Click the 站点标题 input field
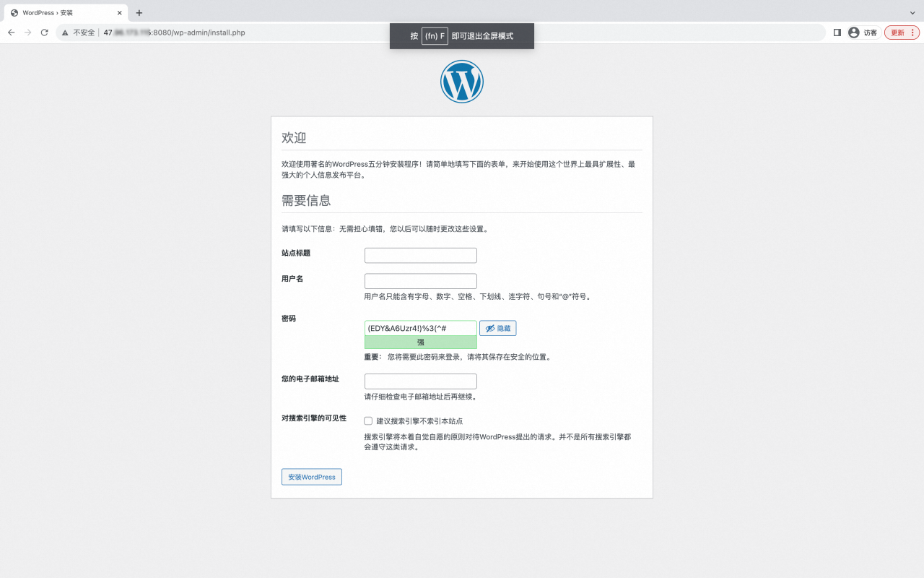Image resolution: width=924 pixels, height=578 pixels. click(420, 255)
